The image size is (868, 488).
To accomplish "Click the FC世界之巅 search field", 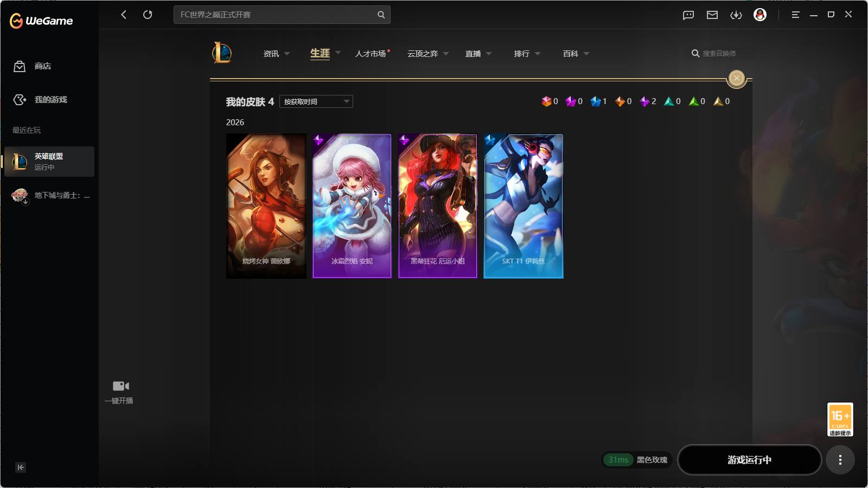I will pos(282,15).
